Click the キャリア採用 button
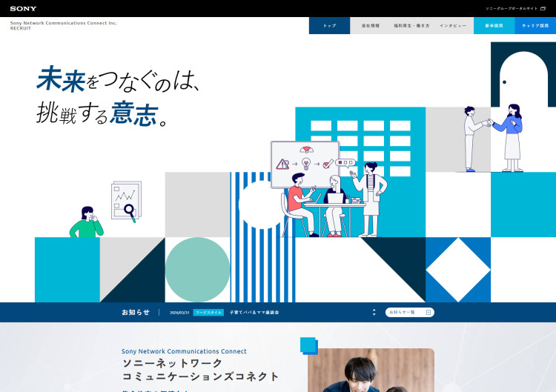Screen dimensions: 556x392 [535, 26]
